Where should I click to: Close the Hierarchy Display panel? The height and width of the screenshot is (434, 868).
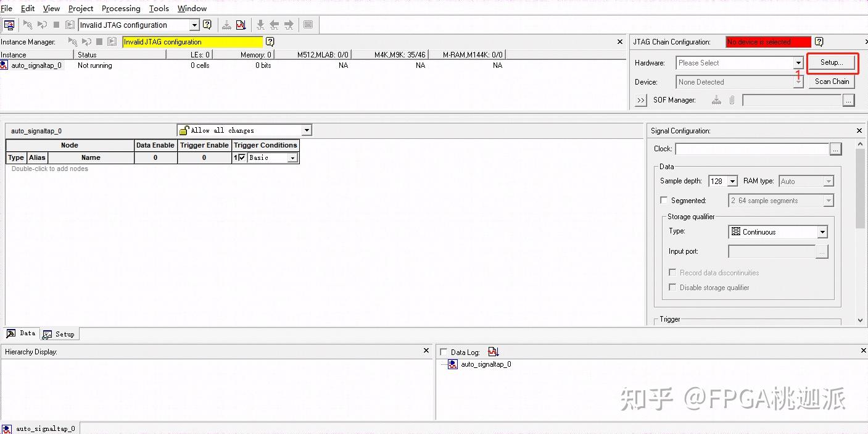click(x=426, y=351)
